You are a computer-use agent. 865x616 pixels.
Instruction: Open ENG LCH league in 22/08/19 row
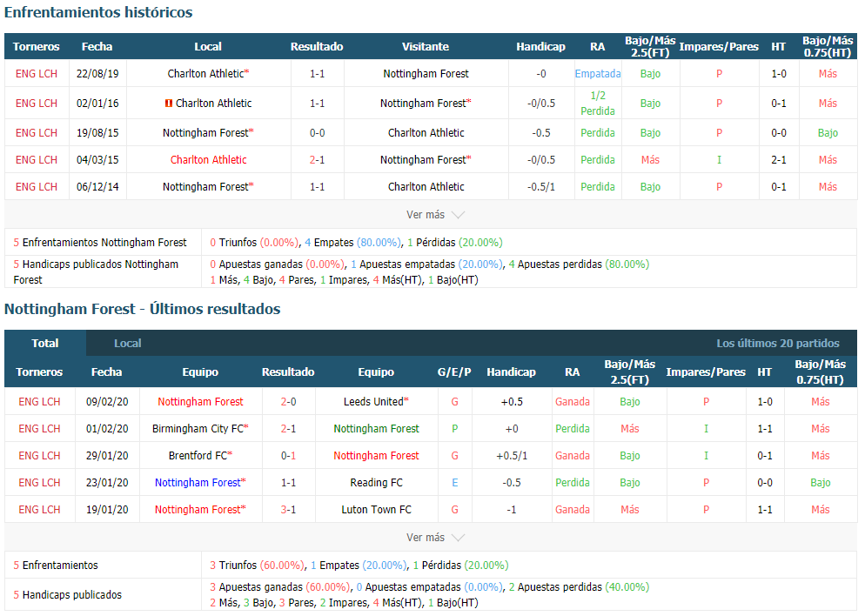[37, 73]
